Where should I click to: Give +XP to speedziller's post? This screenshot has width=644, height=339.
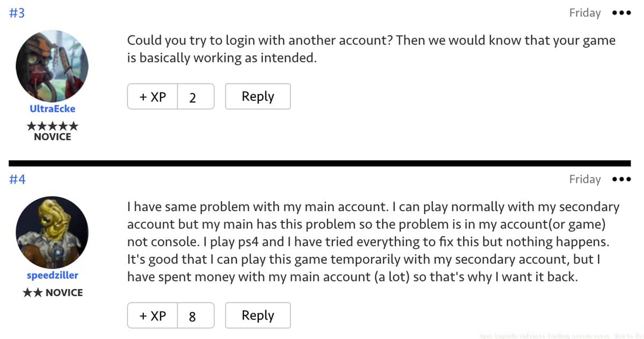click(152, 316)
